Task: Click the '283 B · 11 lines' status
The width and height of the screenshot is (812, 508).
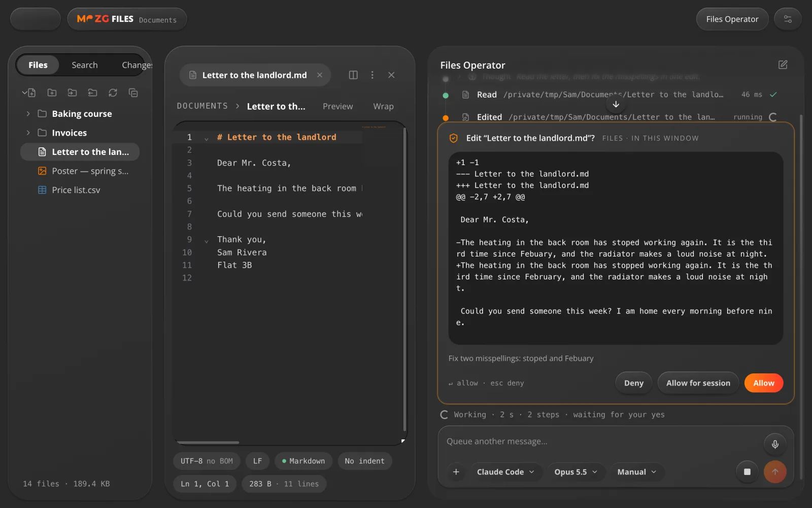Action: [x=284, y=484]
